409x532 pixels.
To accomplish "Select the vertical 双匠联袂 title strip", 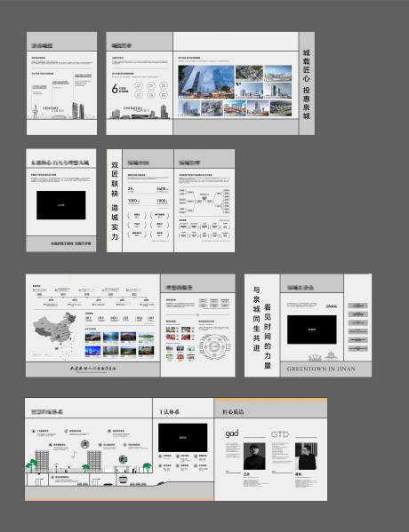I will (115, 201).
